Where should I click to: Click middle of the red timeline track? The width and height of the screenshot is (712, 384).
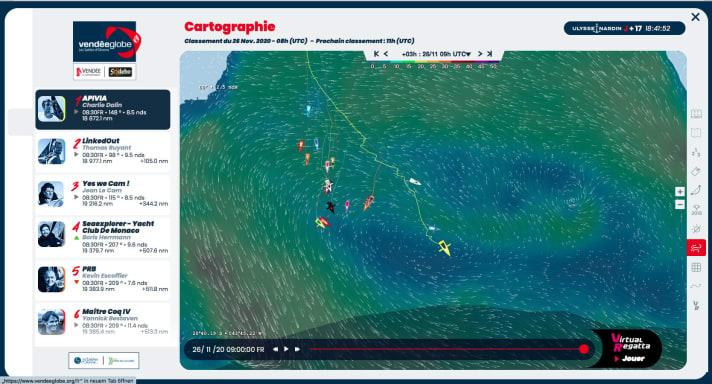pyautogui.click(x=446, y=349)
